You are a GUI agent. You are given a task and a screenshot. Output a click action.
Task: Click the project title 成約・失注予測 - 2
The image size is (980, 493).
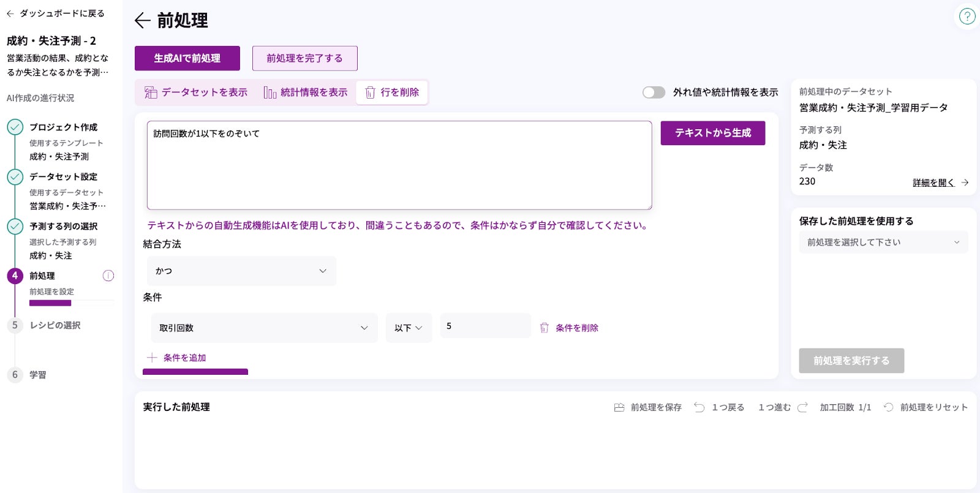coord(51,41)
